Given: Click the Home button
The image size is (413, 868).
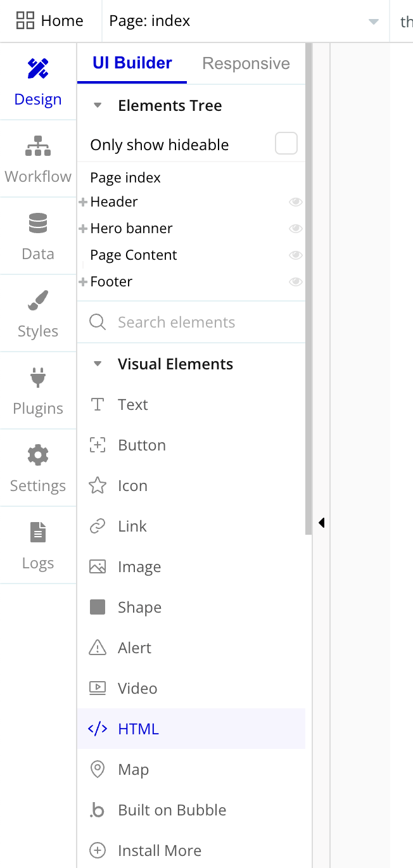Looking at the screenshot, I should coord(50,21).
